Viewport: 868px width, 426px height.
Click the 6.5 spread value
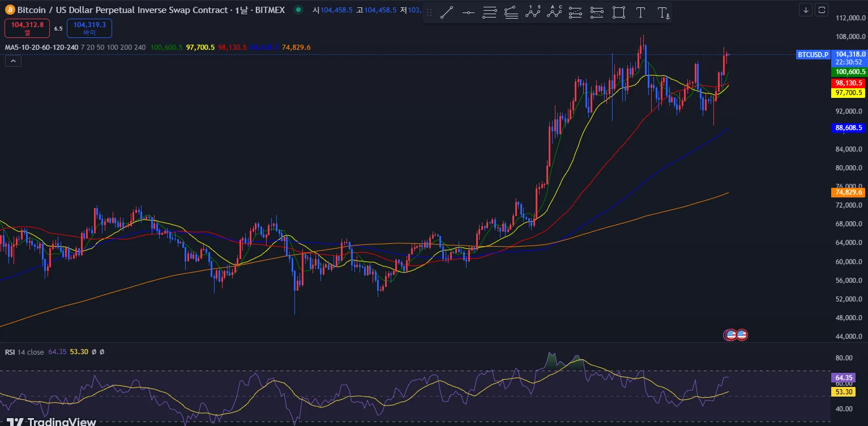click(x=58, y=28)
